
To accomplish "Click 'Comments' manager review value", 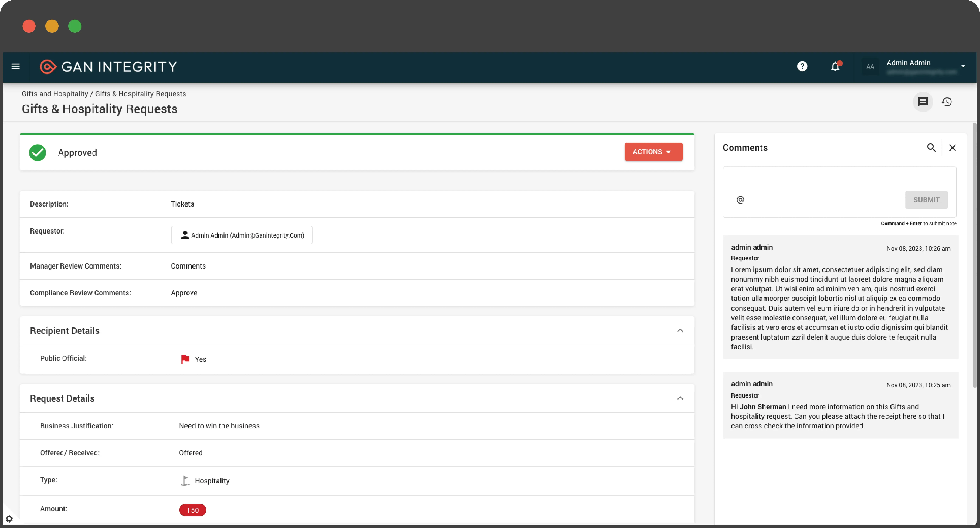I will [x=188, y=266].
